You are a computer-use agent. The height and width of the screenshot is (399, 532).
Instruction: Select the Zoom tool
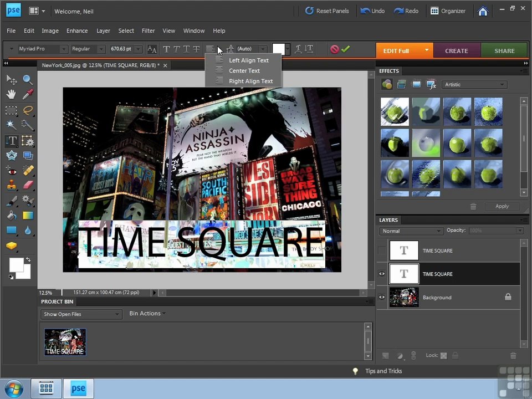(28, 80)
